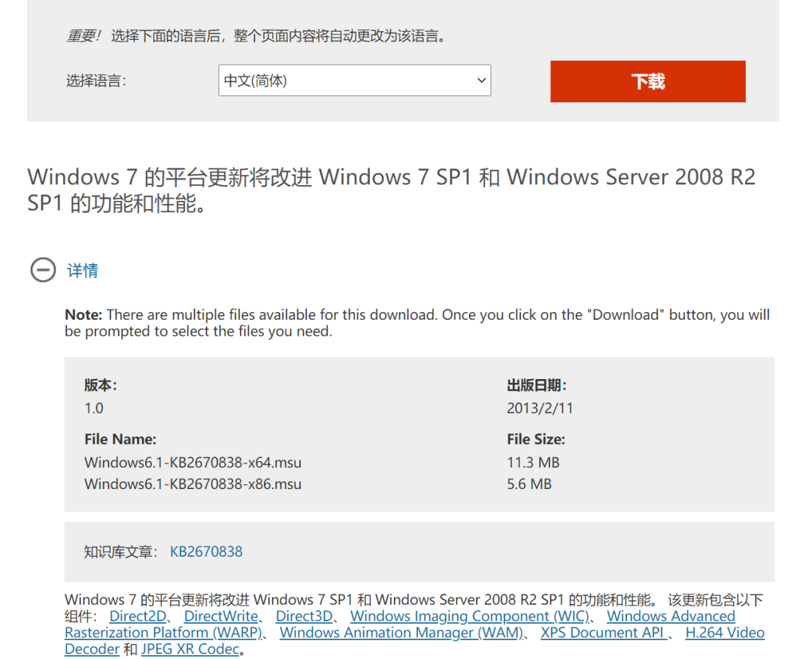Open Windows Animation Manager (WAM) link
The width and height of the screenshot is (812, 659).
401,633
